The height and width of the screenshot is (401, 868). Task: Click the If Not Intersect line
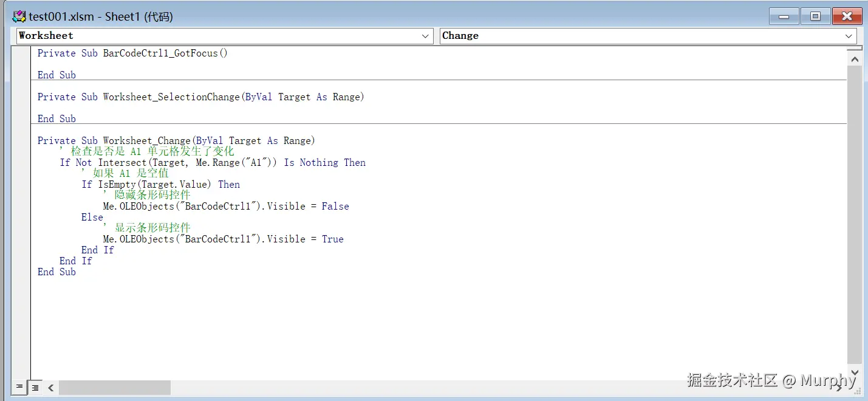pyautogui.click(x=213, y=163)
